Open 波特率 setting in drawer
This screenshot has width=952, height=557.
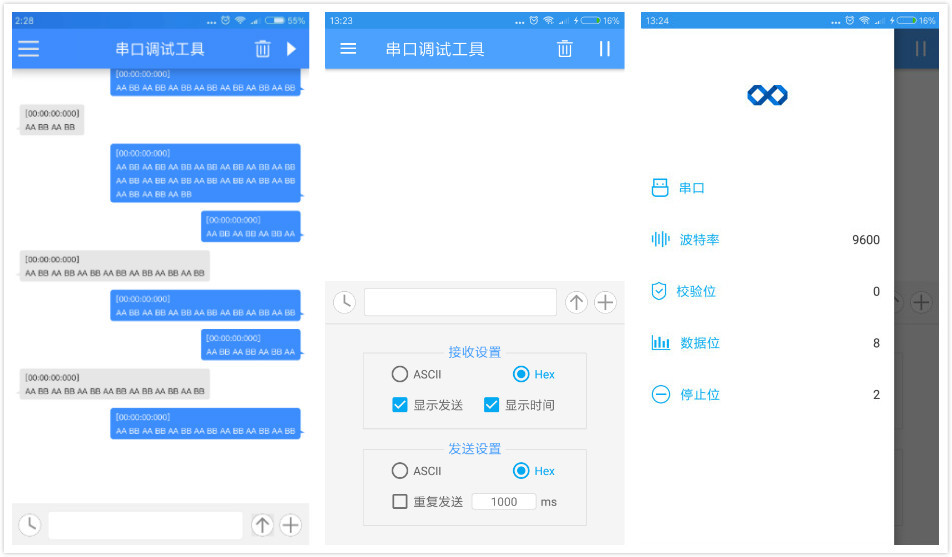click(767, 239)
